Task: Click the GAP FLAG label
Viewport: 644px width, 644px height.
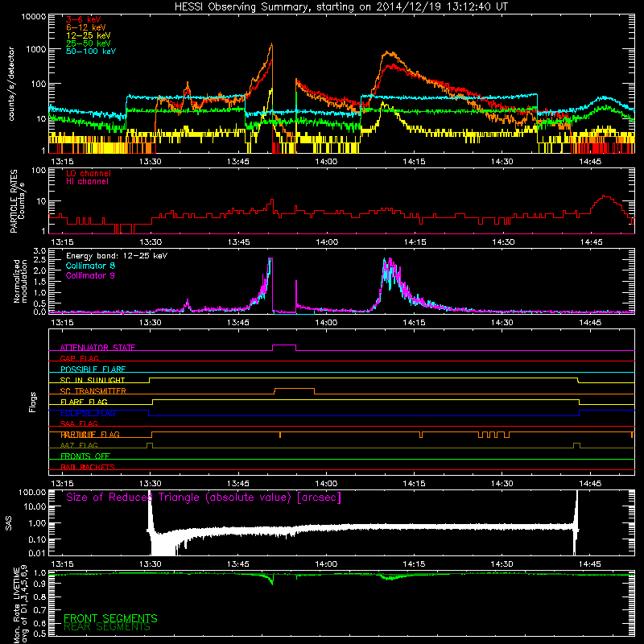Action: click(79, 358)
